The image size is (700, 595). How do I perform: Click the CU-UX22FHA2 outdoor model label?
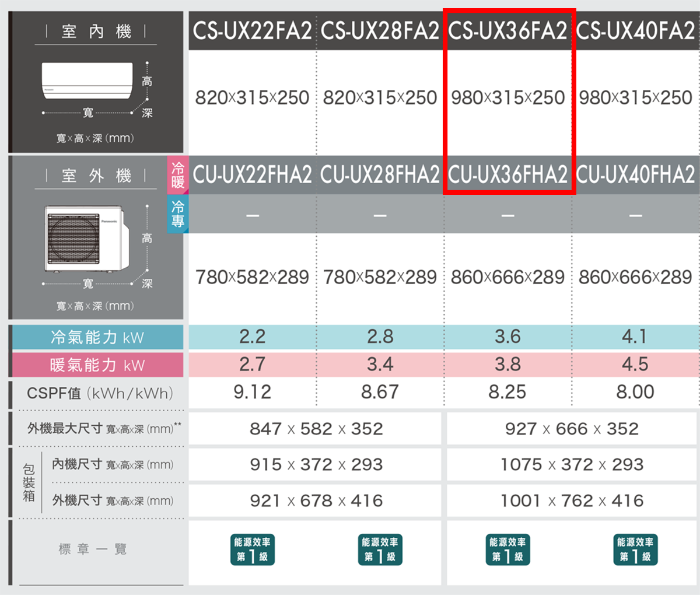click(252, 174)
